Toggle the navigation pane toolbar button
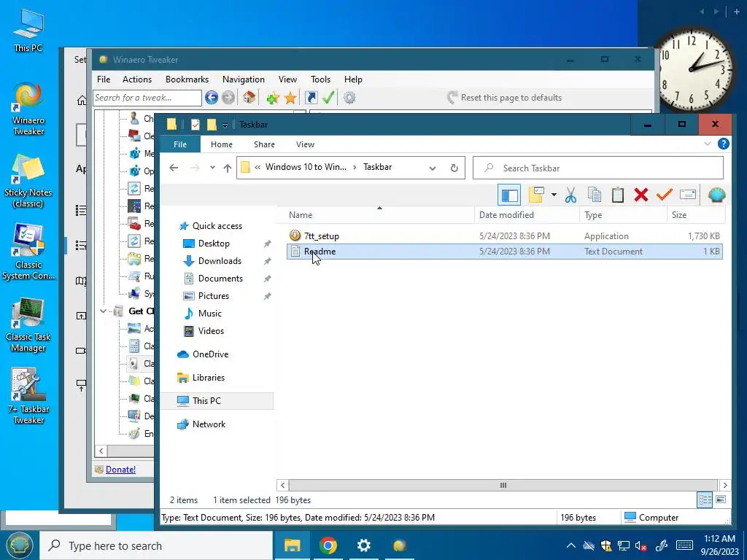Image resolution: width=747 pixels, height=560 pixels. [508, 195]
